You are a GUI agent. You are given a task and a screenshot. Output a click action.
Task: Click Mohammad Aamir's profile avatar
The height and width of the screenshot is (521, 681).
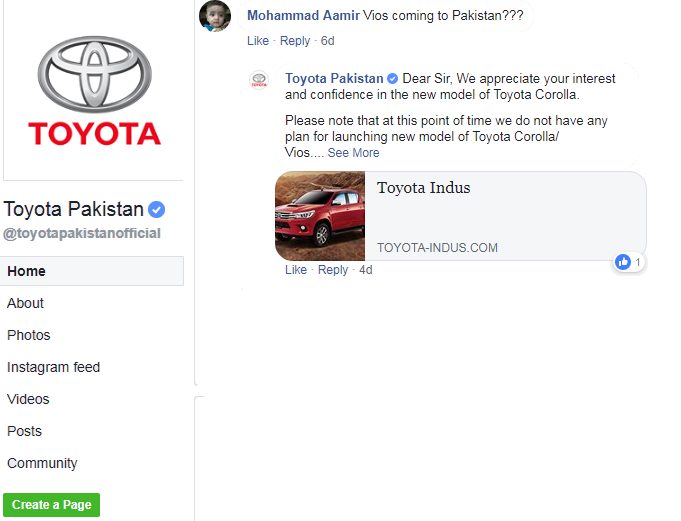215,16
